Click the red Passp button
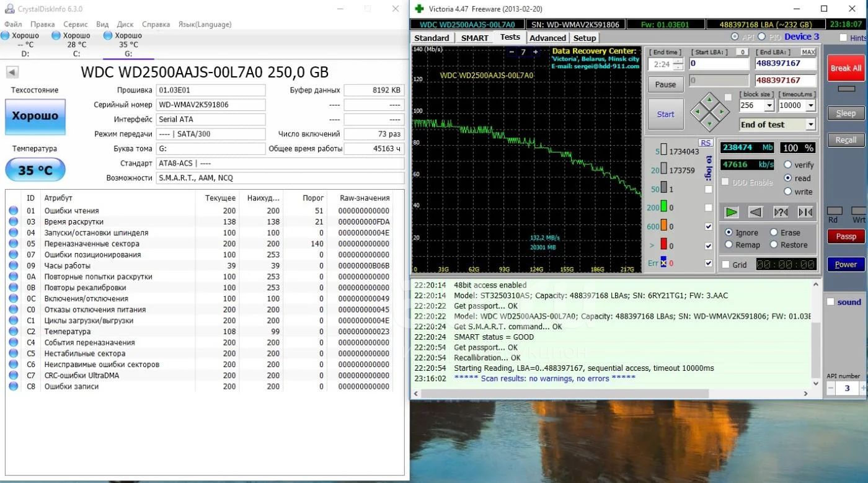This screenshot has width=868, height=483. tap(846, 236)
